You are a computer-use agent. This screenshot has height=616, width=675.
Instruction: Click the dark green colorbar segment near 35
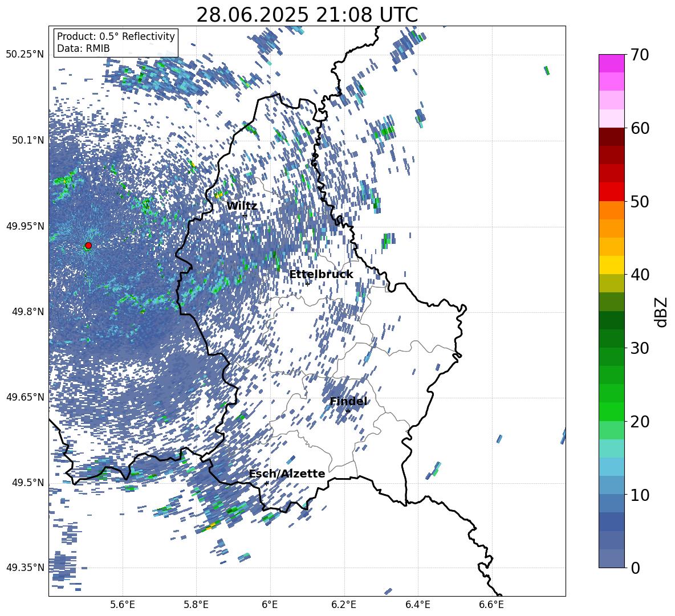(x=611, y=320)
